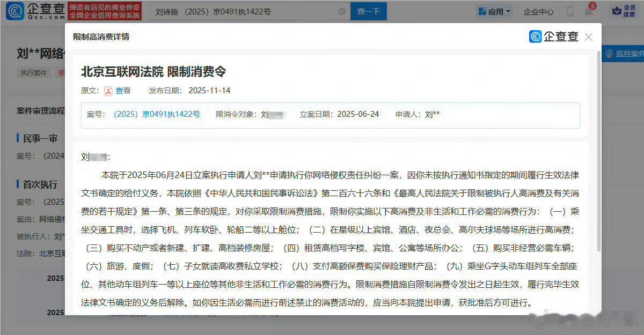Select the 执行案件 tag on the background page

[x=34, y=73]
